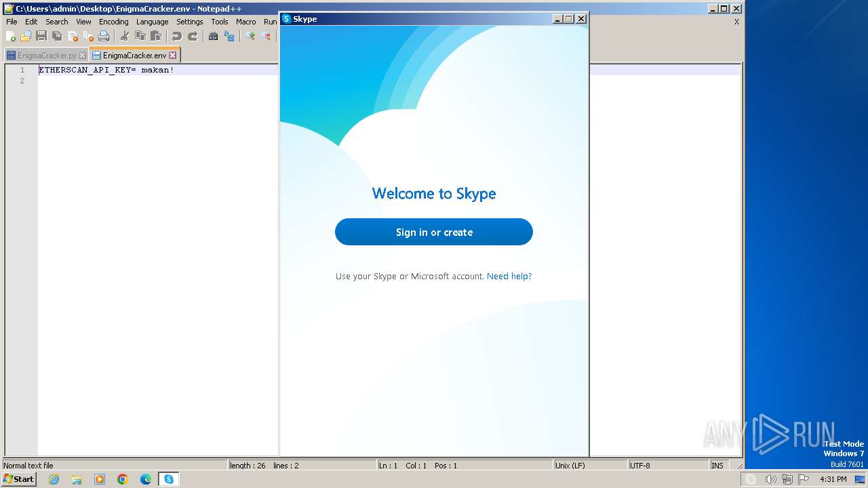
Task: Open the Macro menu
Action: pos(246,22)
